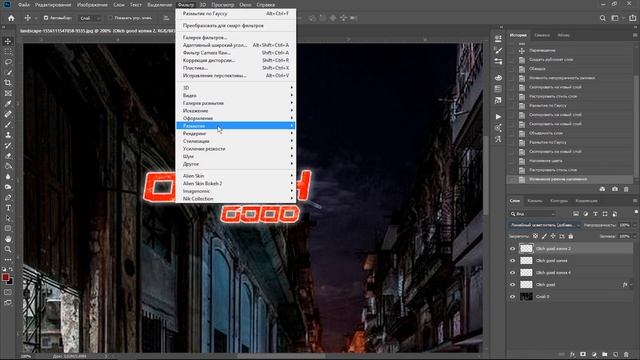
Task: Select the Hand tool
Action: pos(8,239)
